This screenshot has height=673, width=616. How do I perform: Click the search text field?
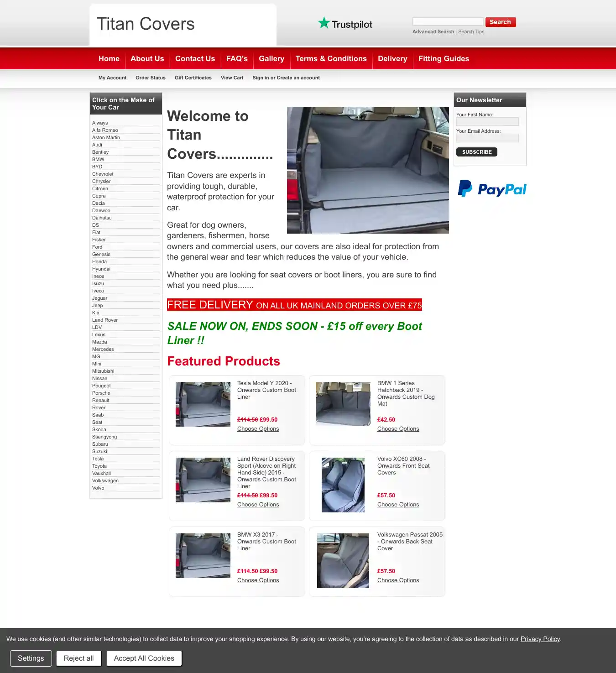[448, 22]
